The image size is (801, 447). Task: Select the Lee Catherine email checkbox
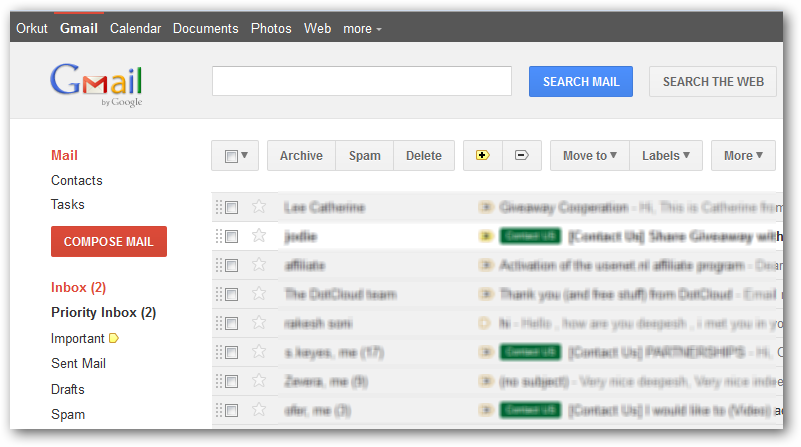tap(232, 207)
